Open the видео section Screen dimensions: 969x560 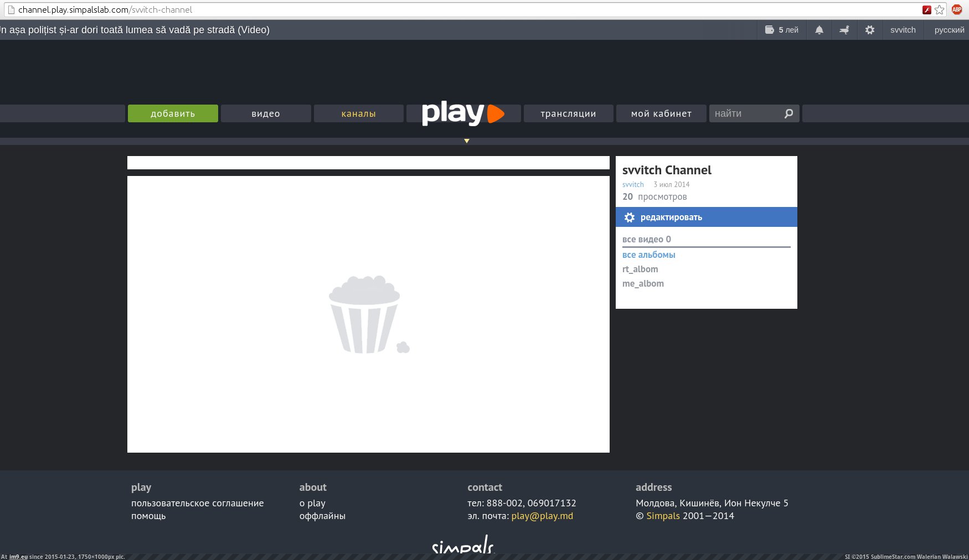click(x=266, y=113)
